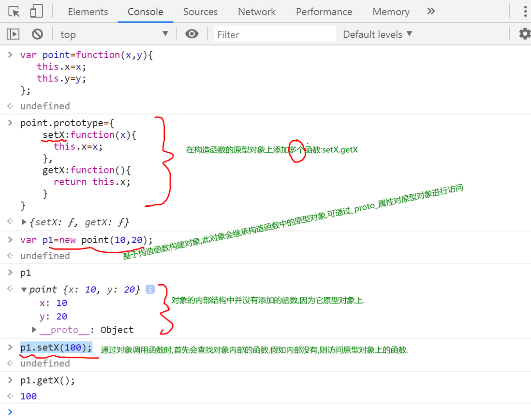Select the Console tab
This screenshot has width=531, height=420.
tap(145, 12)
